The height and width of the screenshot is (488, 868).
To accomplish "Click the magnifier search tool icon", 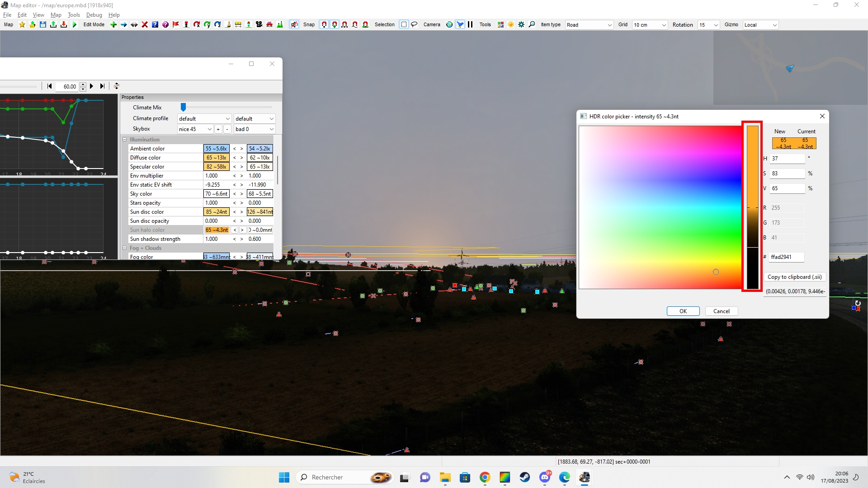I will pyautogui.click(x=532, y=24).
